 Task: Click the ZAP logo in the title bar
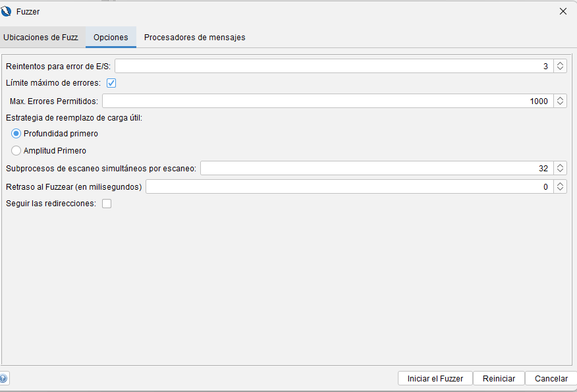click(7, 11)
